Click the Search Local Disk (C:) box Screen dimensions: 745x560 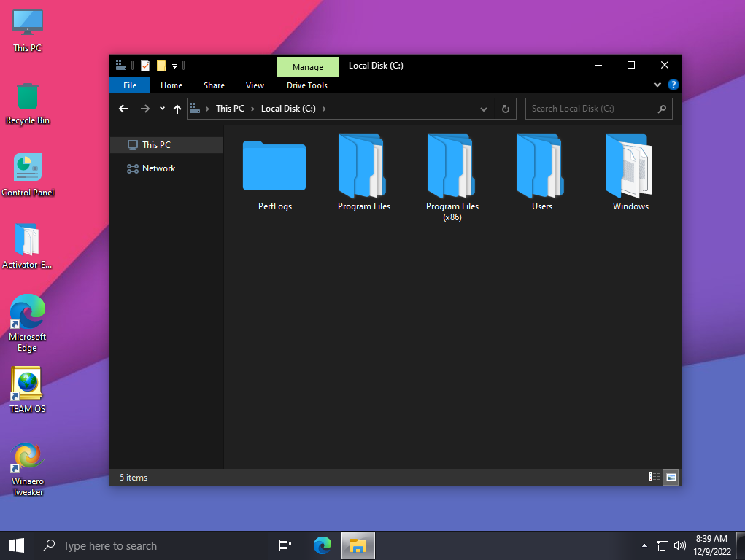tap(591, 109)
